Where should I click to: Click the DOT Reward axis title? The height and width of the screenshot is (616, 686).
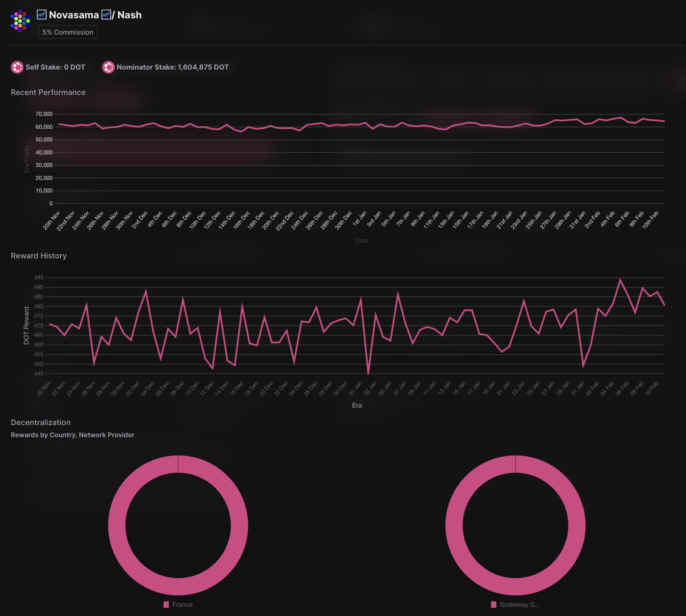[x=26, y=326]
